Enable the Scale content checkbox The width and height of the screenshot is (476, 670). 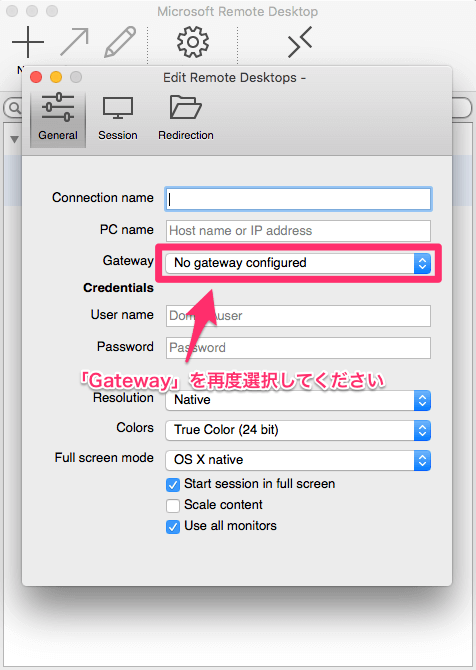173,506
